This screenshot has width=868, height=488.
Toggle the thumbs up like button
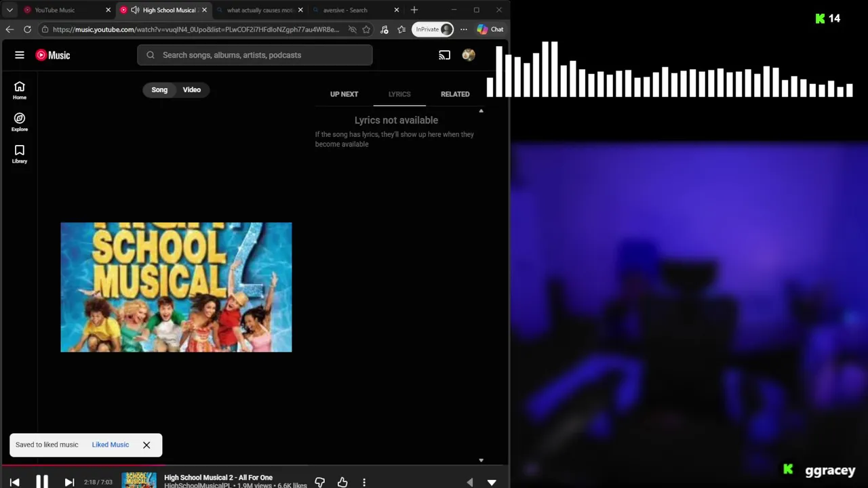pyautogui.click(x=342, y=482)
